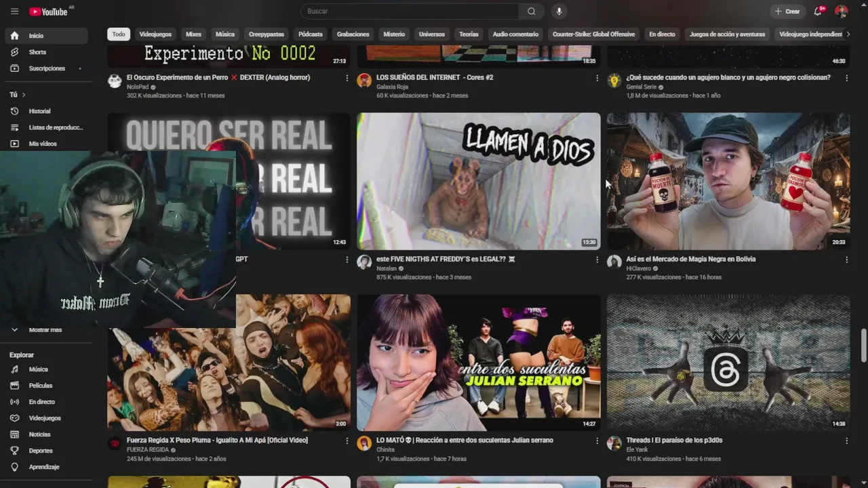Select the Mixes filter chip
The image size is (868, 488).
[194, 34]
